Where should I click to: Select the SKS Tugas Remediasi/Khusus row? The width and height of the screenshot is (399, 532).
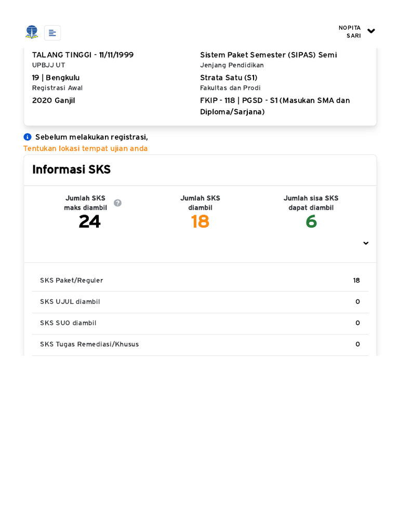click(200, 344)
